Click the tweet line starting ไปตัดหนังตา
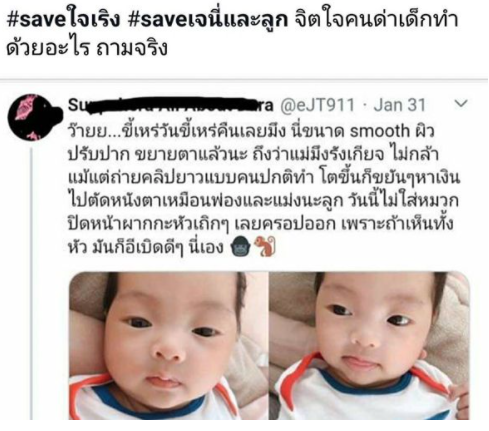This screenshot has height=431, width=489. coord(263,201)
